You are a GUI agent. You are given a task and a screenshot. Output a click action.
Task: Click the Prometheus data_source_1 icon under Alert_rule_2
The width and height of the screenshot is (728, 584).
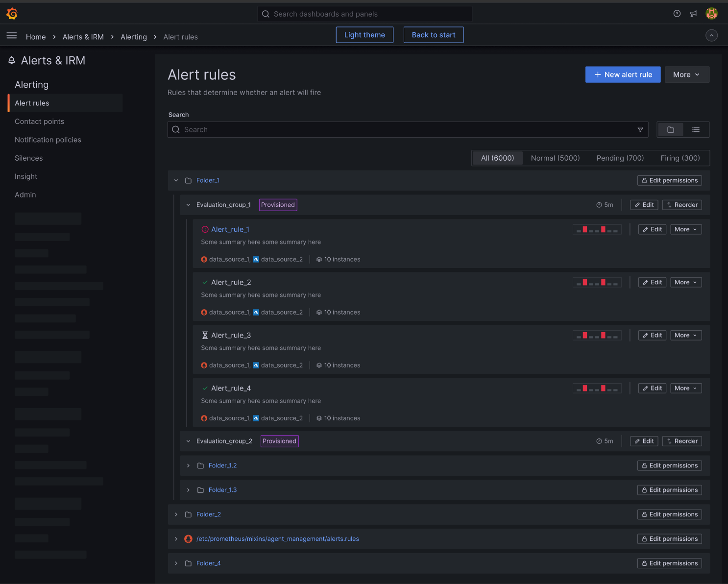pos(204,312)
